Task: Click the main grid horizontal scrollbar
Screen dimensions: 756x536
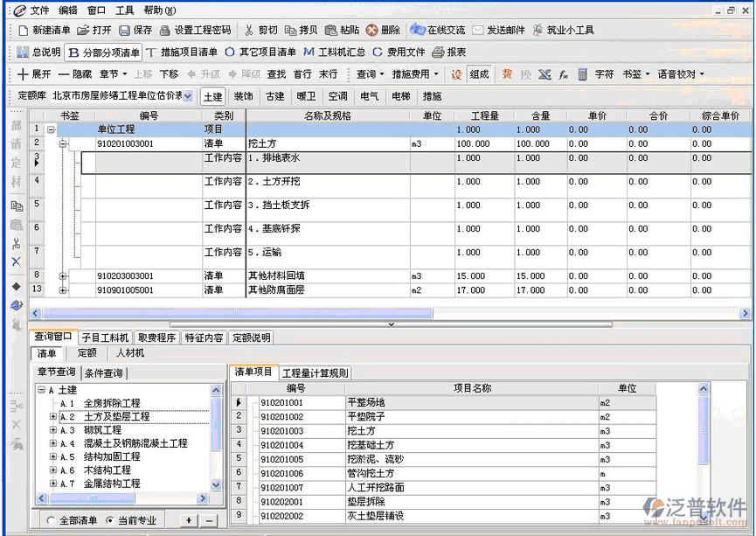Action: click(350, 312)
